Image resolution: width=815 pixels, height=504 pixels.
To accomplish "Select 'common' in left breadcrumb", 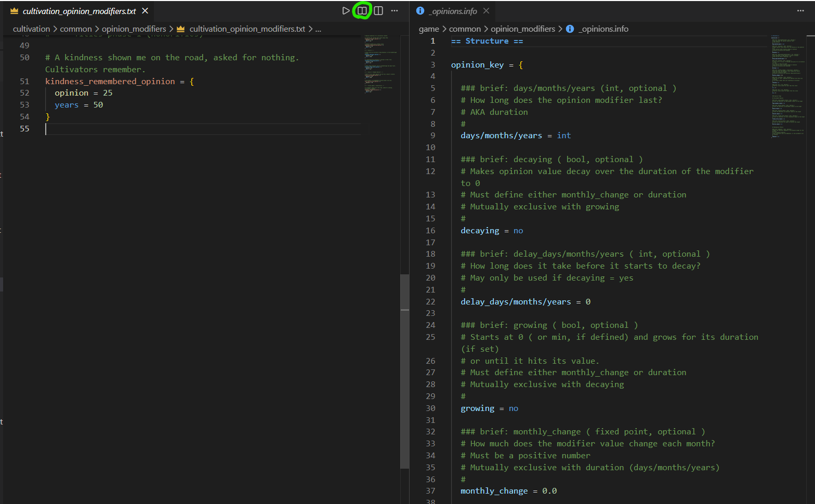I will click(x=76, y=29).
